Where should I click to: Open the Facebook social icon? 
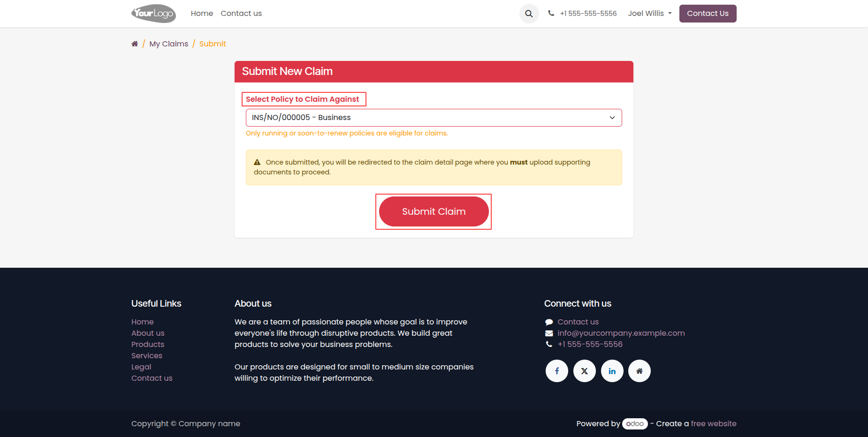(557, 371)
